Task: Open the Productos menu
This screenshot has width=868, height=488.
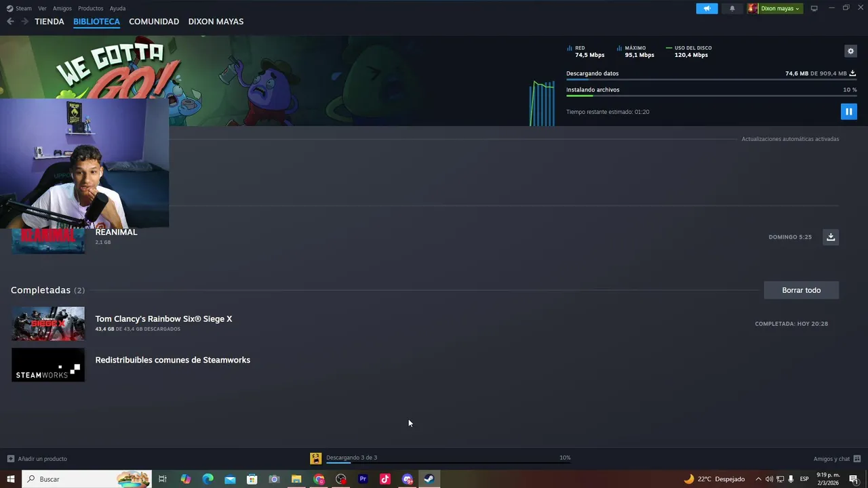Action: click(90, 8)
